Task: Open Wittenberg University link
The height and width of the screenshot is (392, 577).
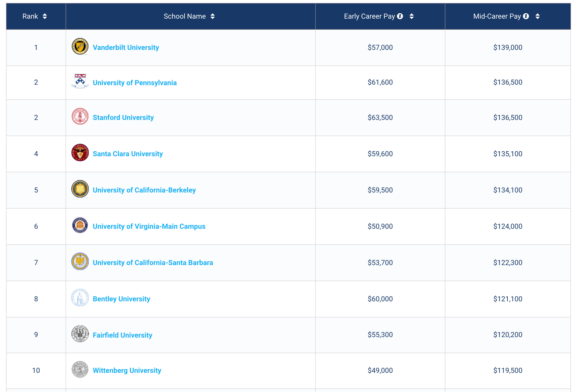Action: click(x=127, y=370)
